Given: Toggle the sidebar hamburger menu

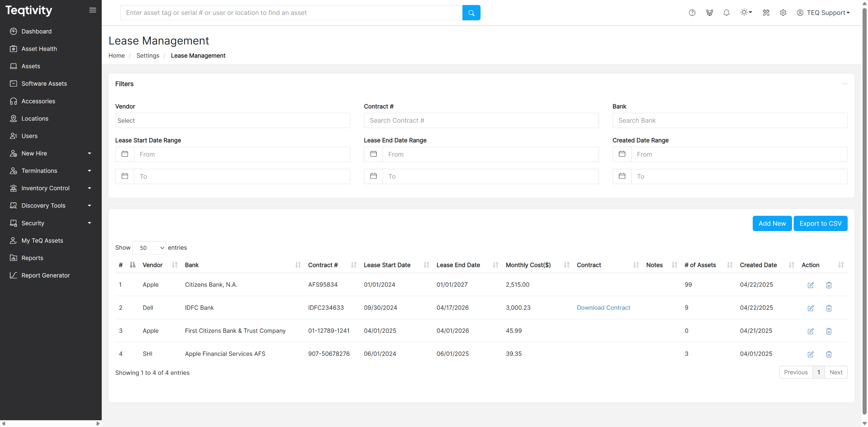Looking at the screenshot, I should (x=93, y=10).
